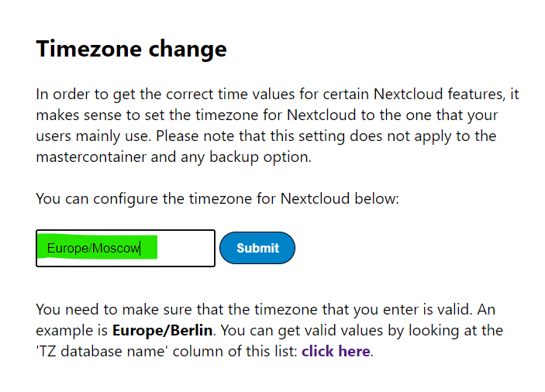The image size is (545, 392).
Task: Click the 'Timezone change' heading
Action: pyautogui.click(x=131, y=49)
